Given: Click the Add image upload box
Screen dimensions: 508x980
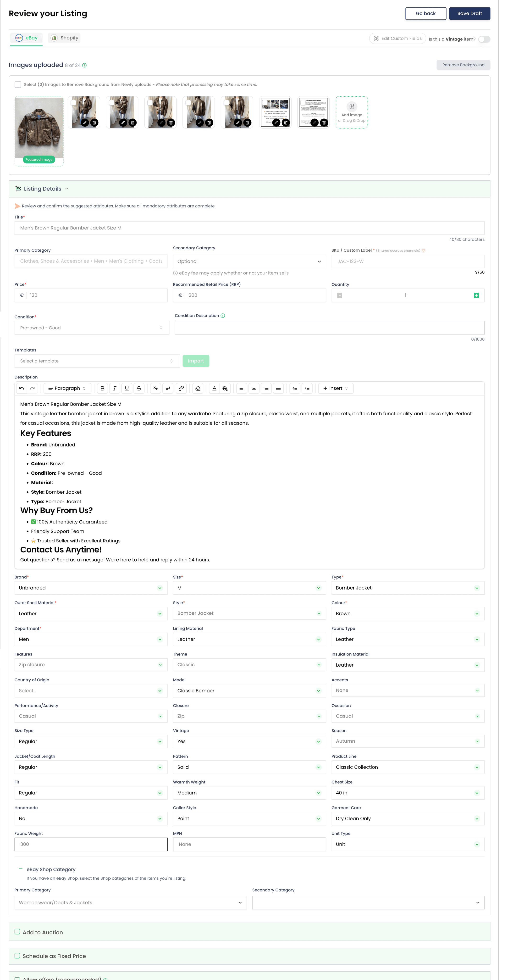Looking at the screenshot, I should click(352, 112).
